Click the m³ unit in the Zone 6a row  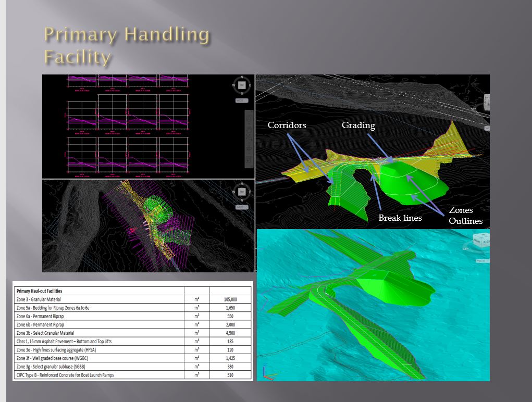click(197, 316)
